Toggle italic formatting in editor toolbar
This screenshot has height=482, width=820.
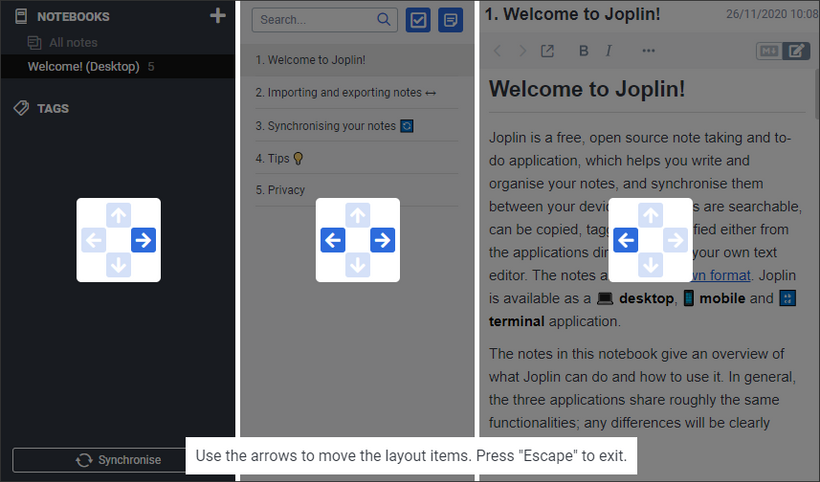[609, 51]
